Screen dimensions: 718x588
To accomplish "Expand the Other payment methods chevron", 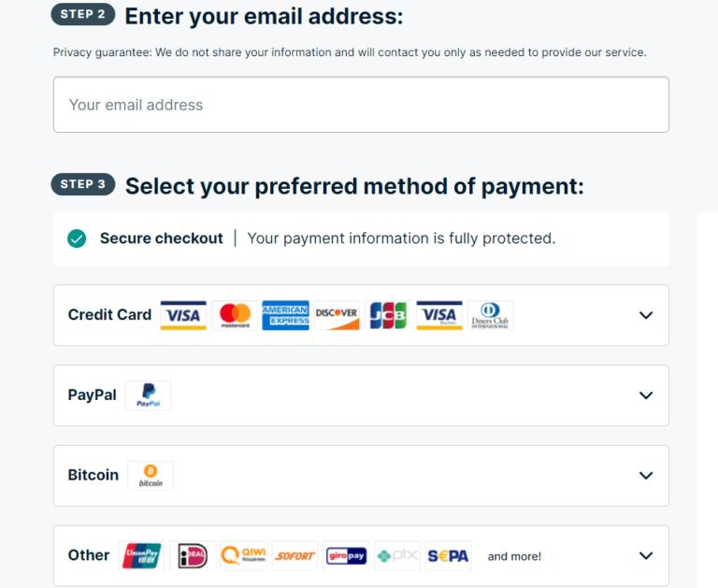I will [x=645, y=556].
